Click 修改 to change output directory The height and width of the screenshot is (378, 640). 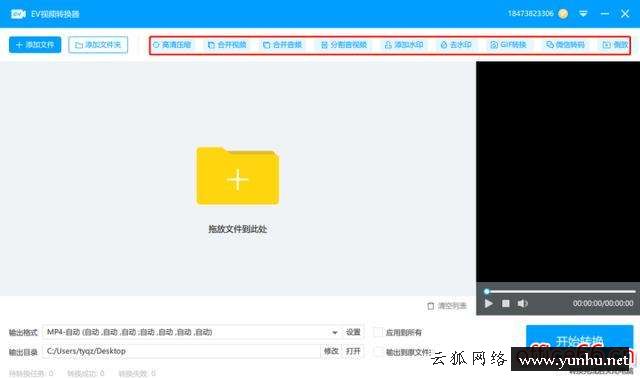(x=331, y=351)
